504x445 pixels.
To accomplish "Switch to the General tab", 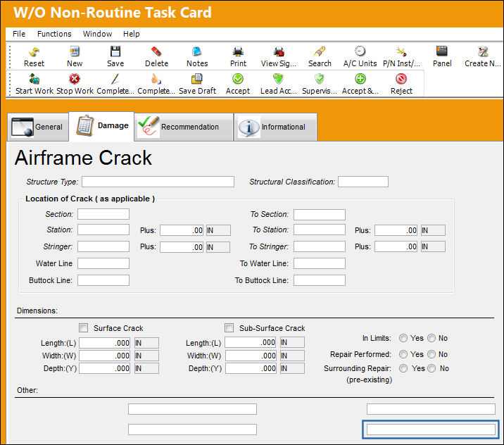I will point(38,127).
